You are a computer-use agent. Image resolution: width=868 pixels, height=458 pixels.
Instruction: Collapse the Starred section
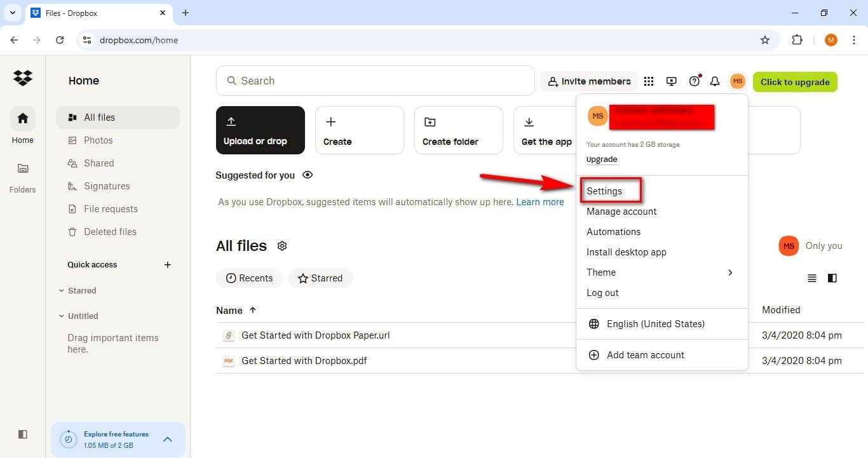62,291
